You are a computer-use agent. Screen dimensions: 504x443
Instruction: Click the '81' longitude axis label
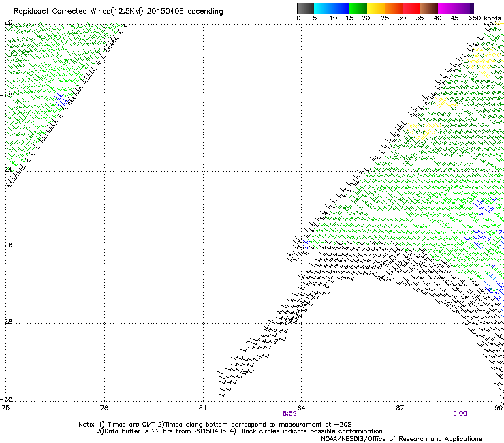click(202, 408)
